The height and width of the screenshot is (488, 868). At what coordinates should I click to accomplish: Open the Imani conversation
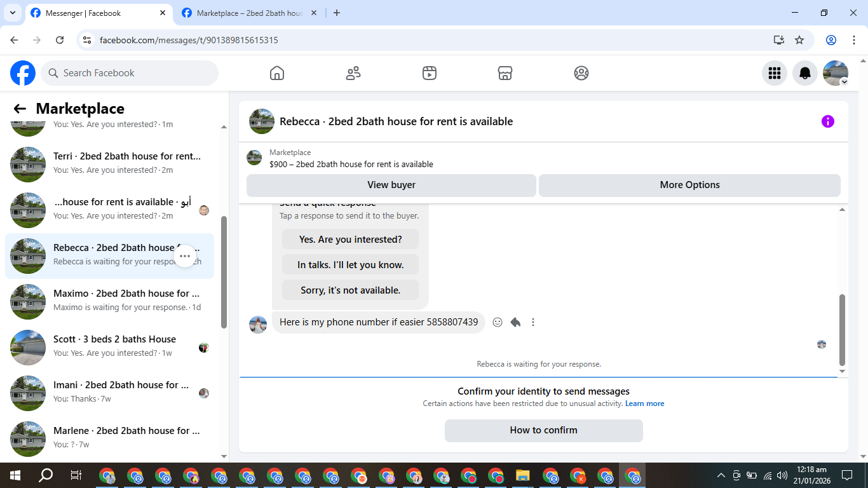(x=109, y=393)
